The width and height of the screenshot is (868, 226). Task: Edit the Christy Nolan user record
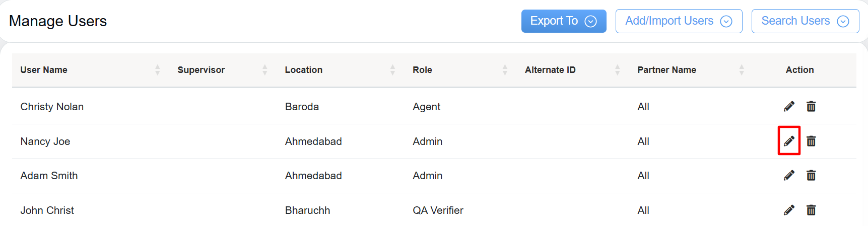point(789,106)
